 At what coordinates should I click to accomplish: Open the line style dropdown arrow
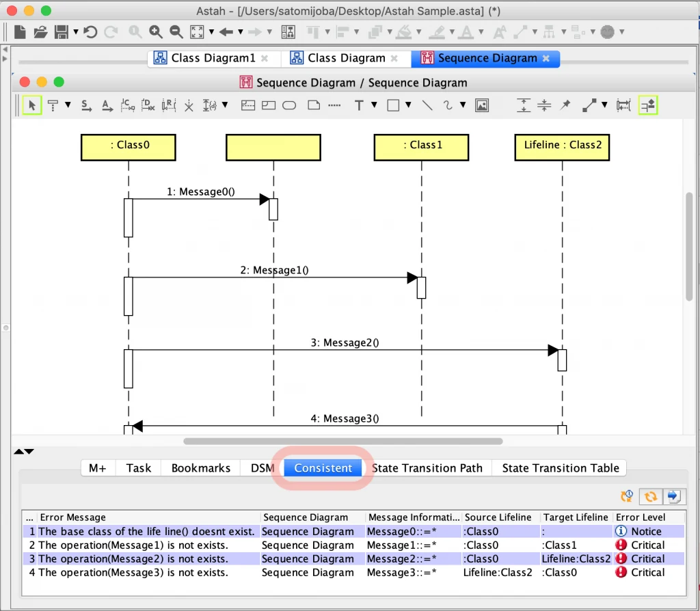click(x=604, y=105)
